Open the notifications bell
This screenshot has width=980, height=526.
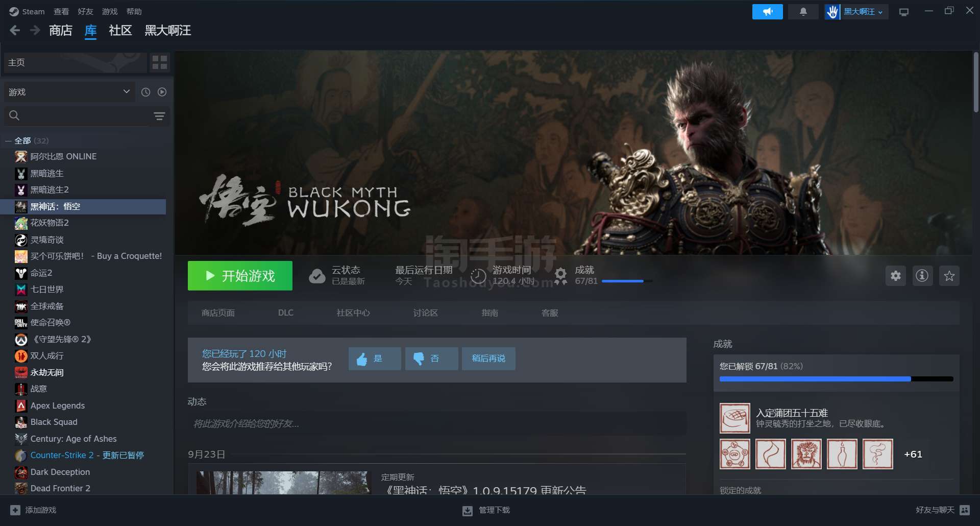803,12
